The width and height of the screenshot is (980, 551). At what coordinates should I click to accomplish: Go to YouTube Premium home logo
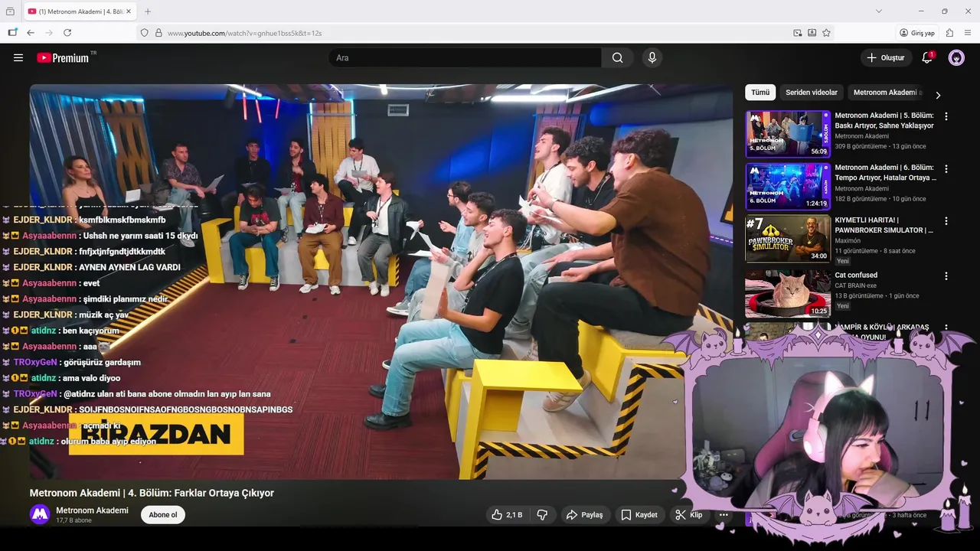pos(63,57)
